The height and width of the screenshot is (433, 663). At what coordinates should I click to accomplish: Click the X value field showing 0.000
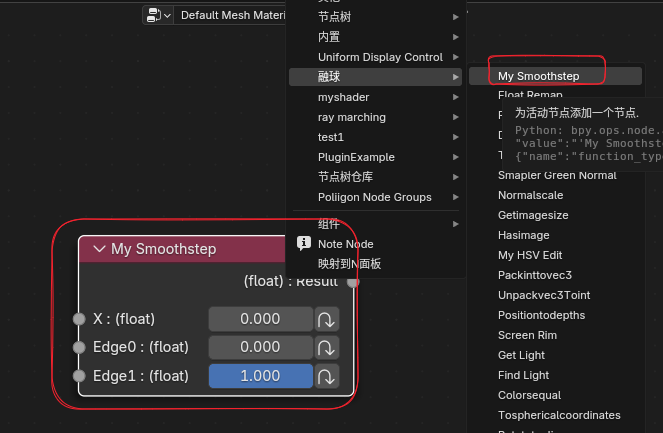pos(260,319)
